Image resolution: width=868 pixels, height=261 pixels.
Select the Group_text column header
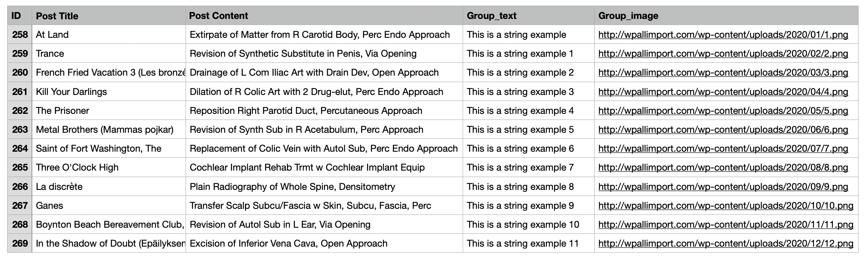[x=491, y=16]
